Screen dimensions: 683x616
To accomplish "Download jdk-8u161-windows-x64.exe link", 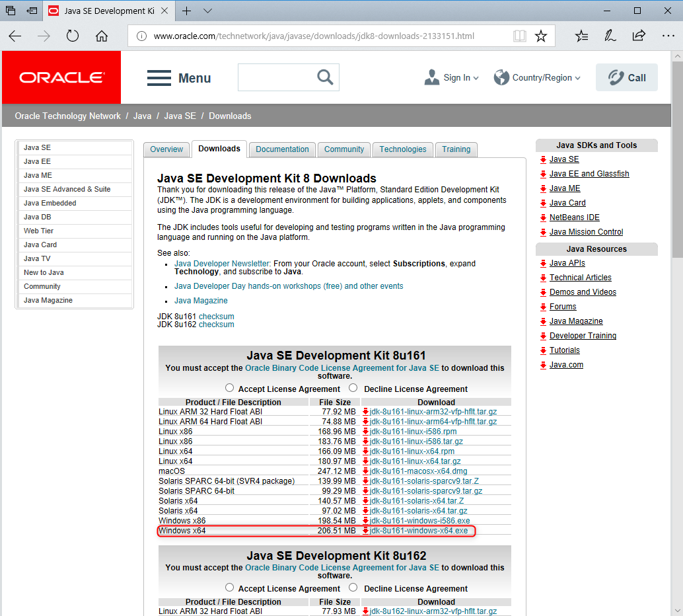I will [x=419, y=531].
